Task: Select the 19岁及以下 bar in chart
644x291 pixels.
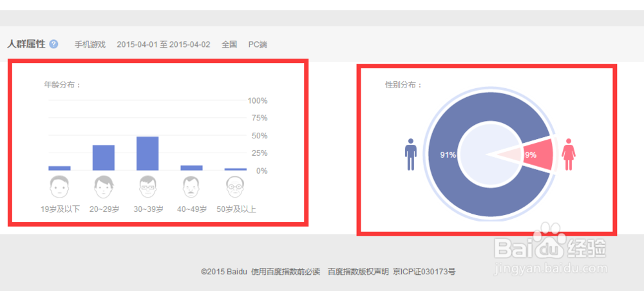Action: tap(59, 168)
